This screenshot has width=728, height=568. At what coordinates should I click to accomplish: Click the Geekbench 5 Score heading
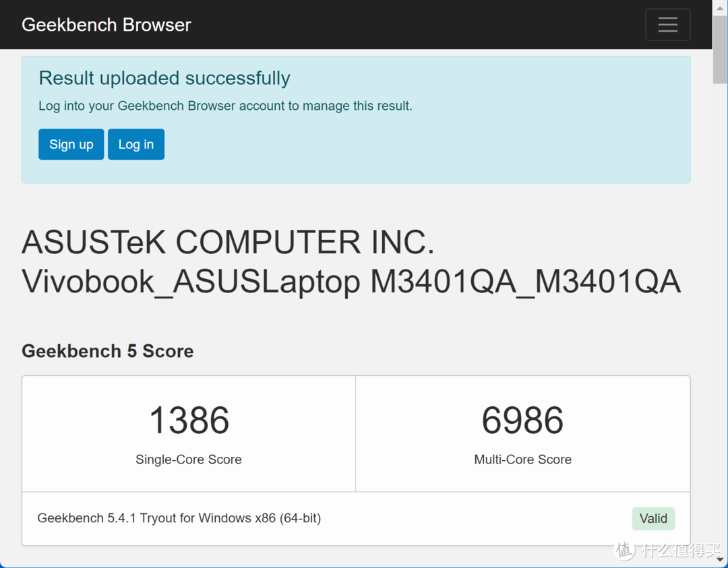[108, 351]
